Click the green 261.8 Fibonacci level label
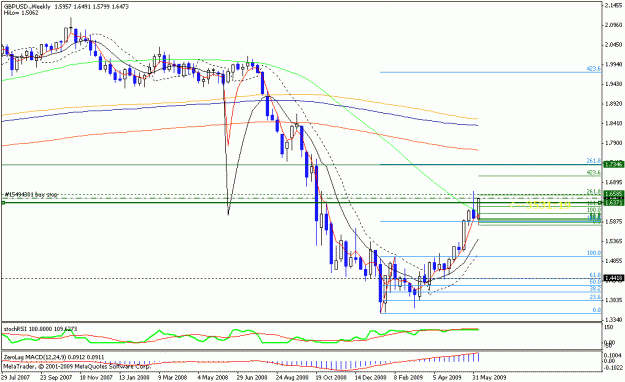The width and height of the screenshot is (625, 382). 594,191
